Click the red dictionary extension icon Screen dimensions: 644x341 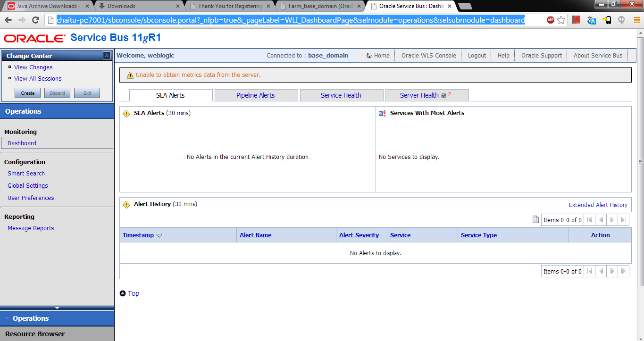point(576,20)
